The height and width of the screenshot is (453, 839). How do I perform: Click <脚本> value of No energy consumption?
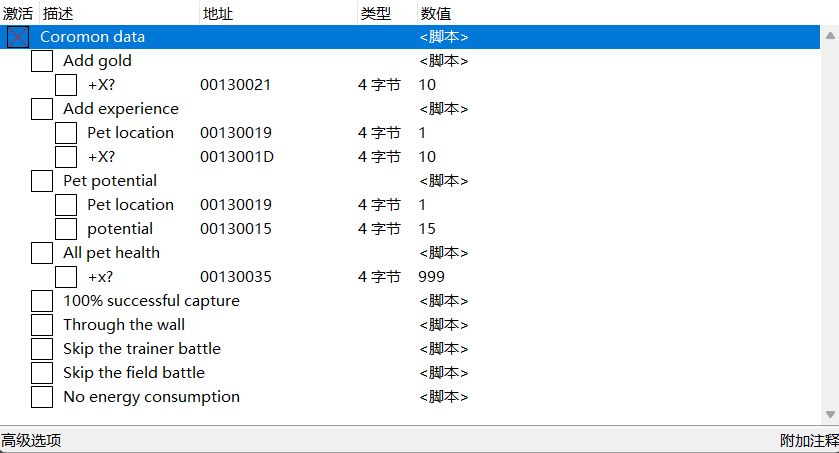444,397
